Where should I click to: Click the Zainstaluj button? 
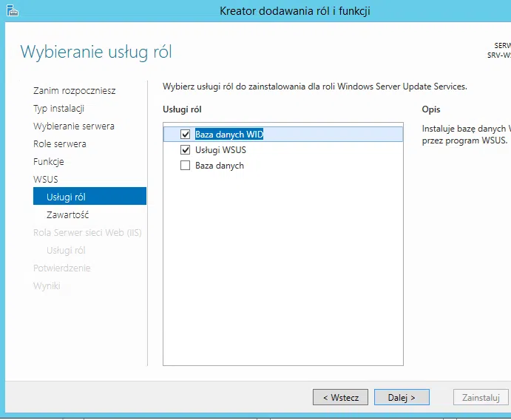481,397
